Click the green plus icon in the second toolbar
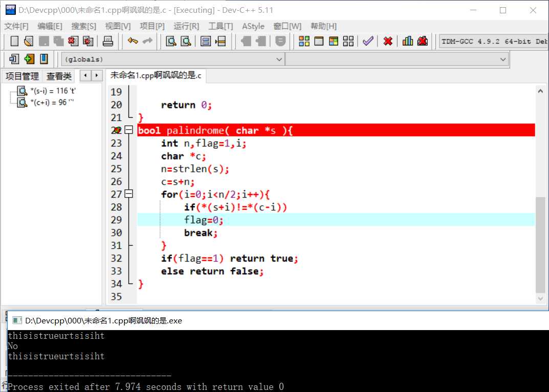Viewport: 549px width, 392px height. 29,59
